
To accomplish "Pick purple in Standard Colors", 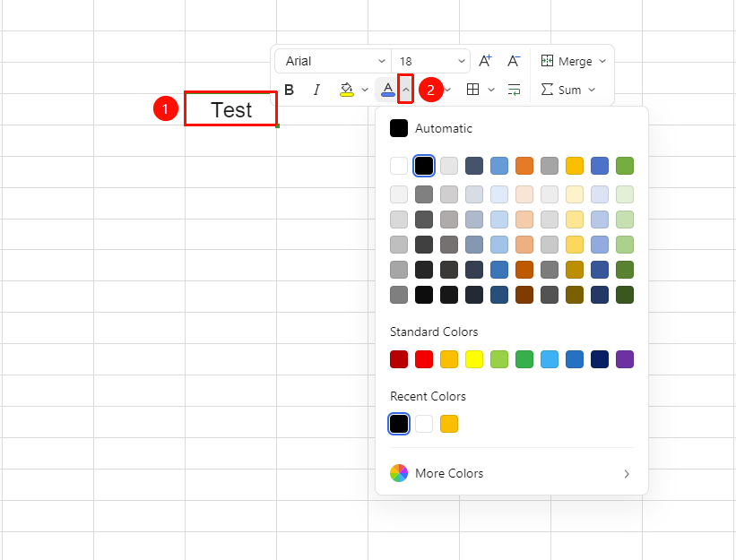I will click(x=625, y=359).
